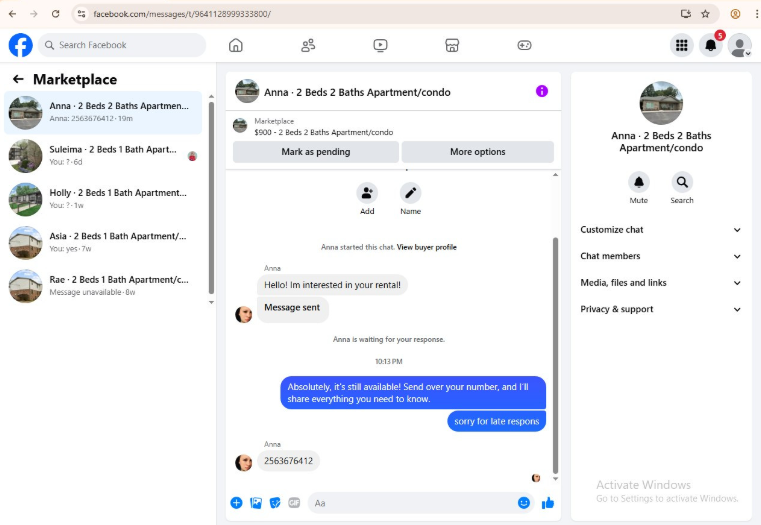761x525 pixels.
Task: Click the install/cast icon in address bar
Action: (686, 14)
